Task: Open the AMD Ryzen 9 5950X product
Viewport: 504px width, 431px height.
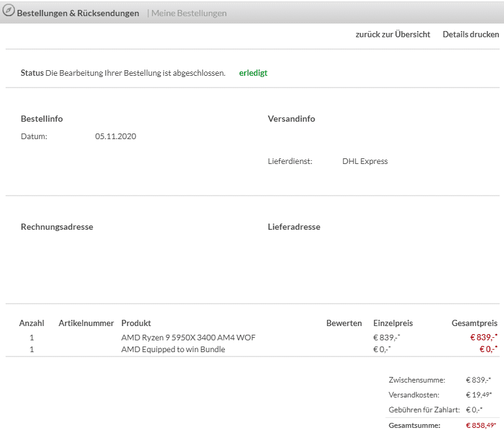Action: click(x=188, y=338)
